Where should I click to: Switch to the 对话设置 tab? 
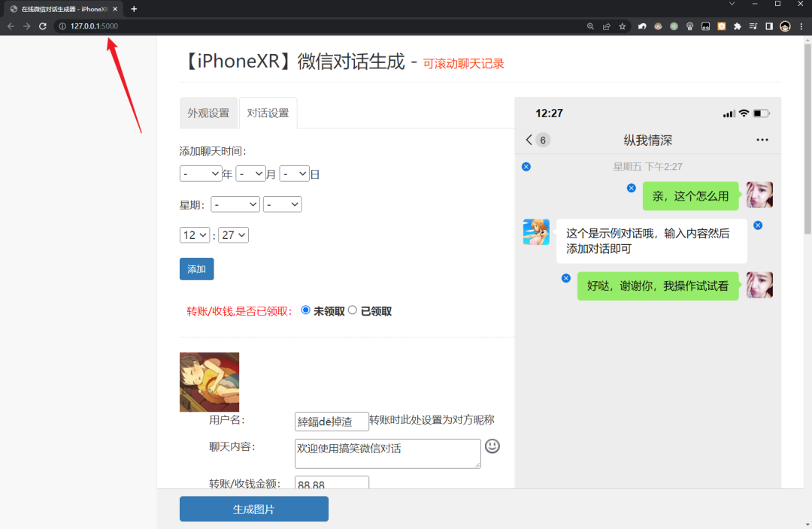coord(268,113)
